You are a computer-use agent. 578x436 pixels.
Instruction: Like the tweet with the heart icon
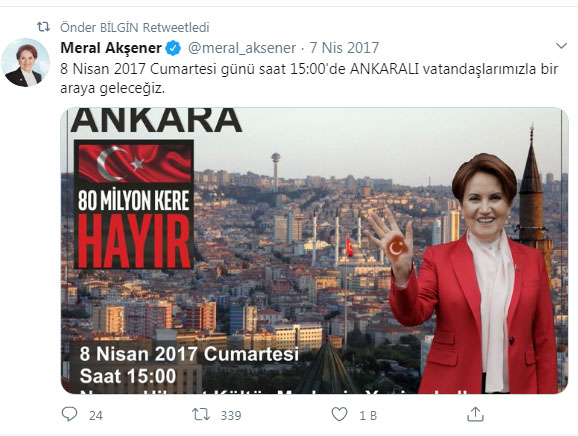point(339,414)
